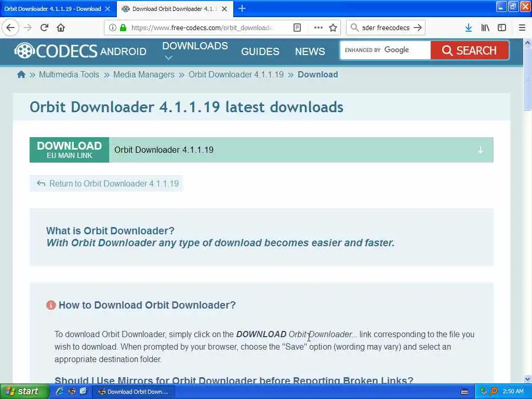The height and width of the screenshot is (399, 532).
Task: Click Return to Orbit Downloader 4.1.1.19
Action: [x=107, y=183]
